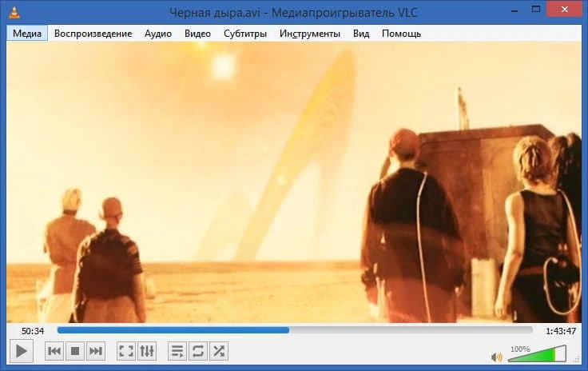Viewport: 588px width, 371px height.
Task: Start playback with the Play button
Action: click(22, 351)
